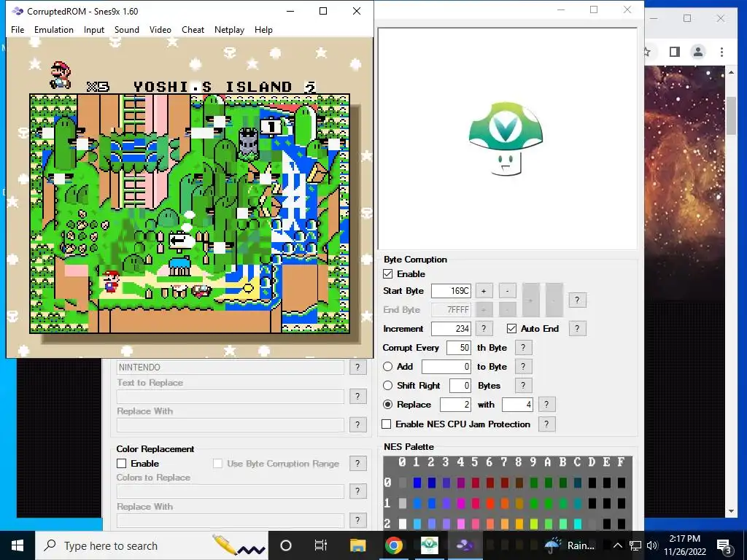Open the volume control in system tray

pos(652,545)
